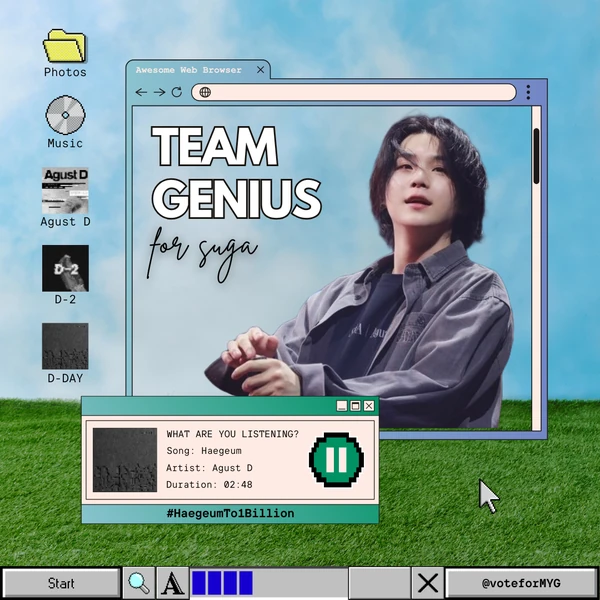Close the Awesome Web Browser tab
This screenshot has height=600, width=600.
point(261,70)
